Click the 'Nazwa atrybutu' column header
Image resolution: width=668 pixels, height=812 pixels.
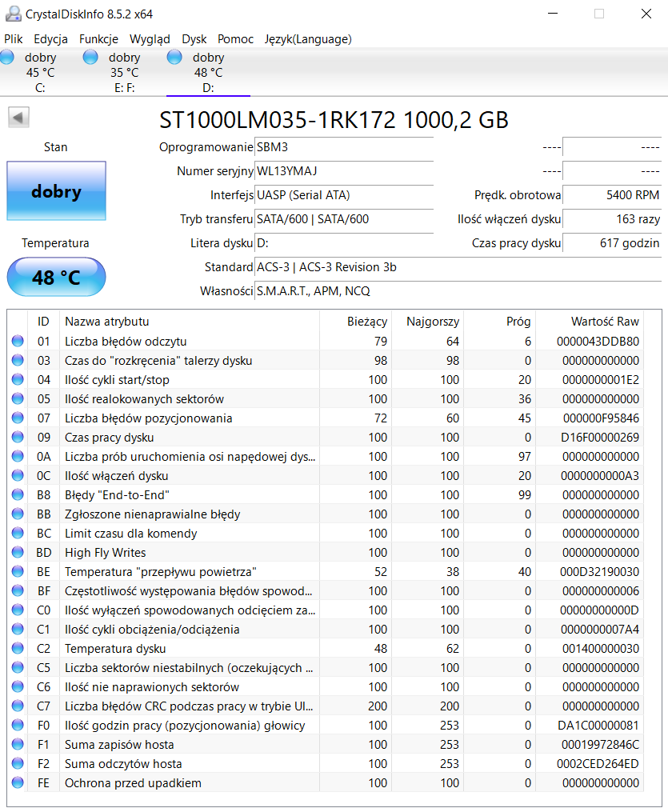coord(107,322)
